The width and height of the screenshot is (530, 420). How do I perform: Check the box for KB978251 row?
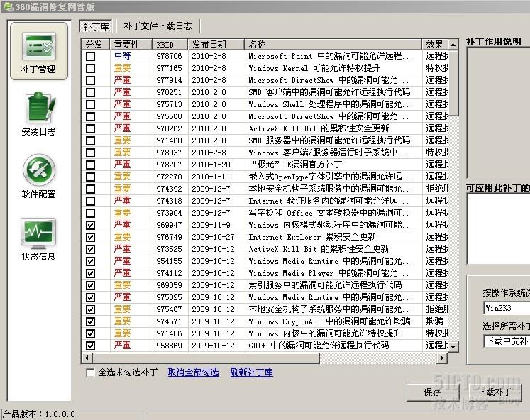click(x=90, y=92)
